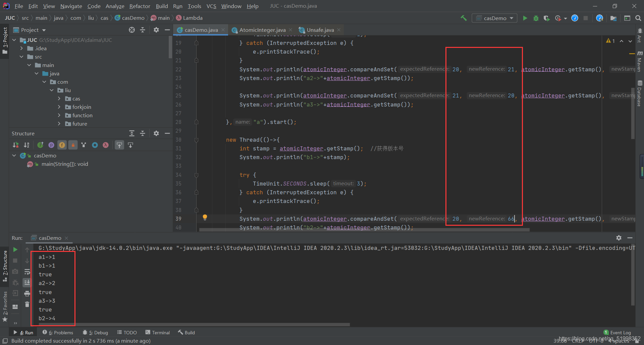Viewport: 644px width, 345px height.
Task: Collapse the JUC project root node
Action: [14, 40]
